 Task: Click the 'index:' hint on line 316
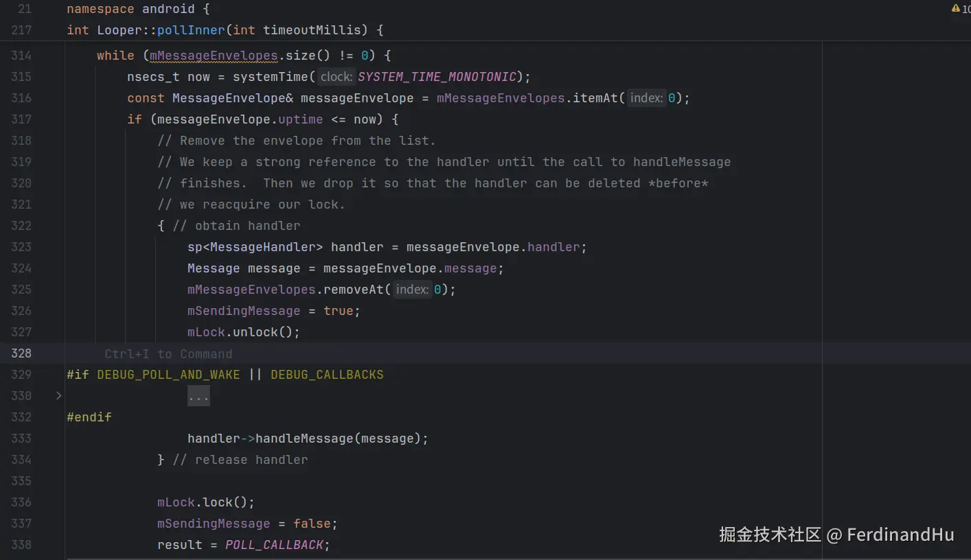(x=646, y=98)
